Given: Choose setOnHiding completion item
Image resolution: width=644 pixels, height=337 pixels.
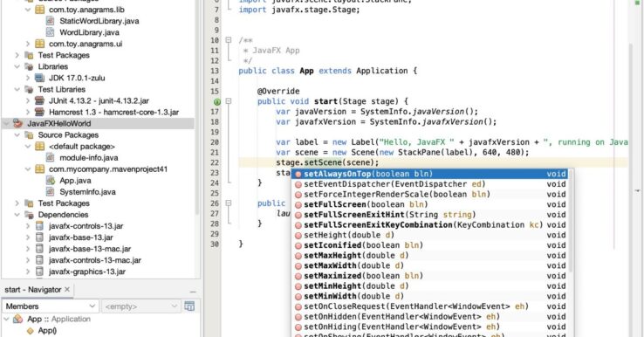Looking at the screenshot, I should click(430, 327).
